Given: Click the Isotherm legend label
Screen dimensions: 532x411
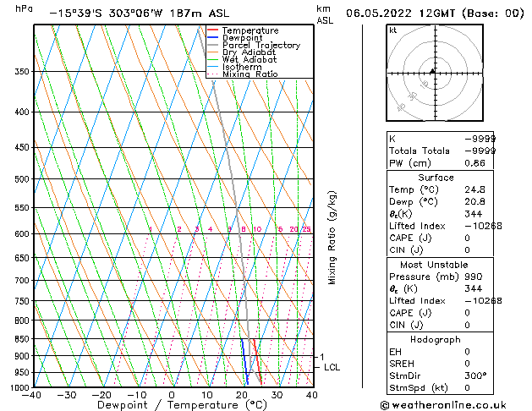Looking at the screenshot, I should pos(242,67).
